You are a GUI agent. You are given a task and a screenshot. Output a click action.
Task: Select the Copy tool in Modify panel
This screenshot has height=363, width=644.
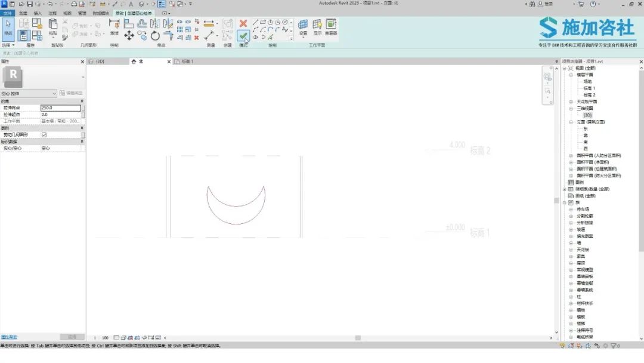tap(142, 36)
